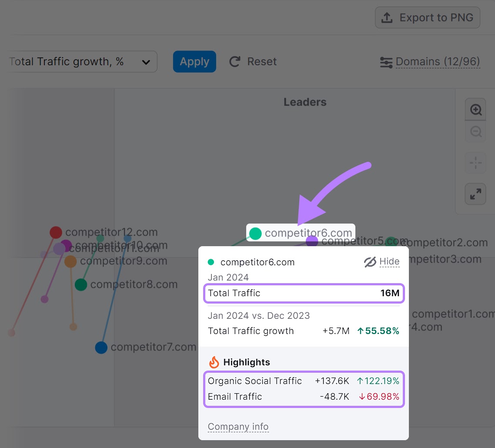This screenshot has width=495, height=448.
Task: Click the Leaders quadrant label
Action: pos(304,102)
